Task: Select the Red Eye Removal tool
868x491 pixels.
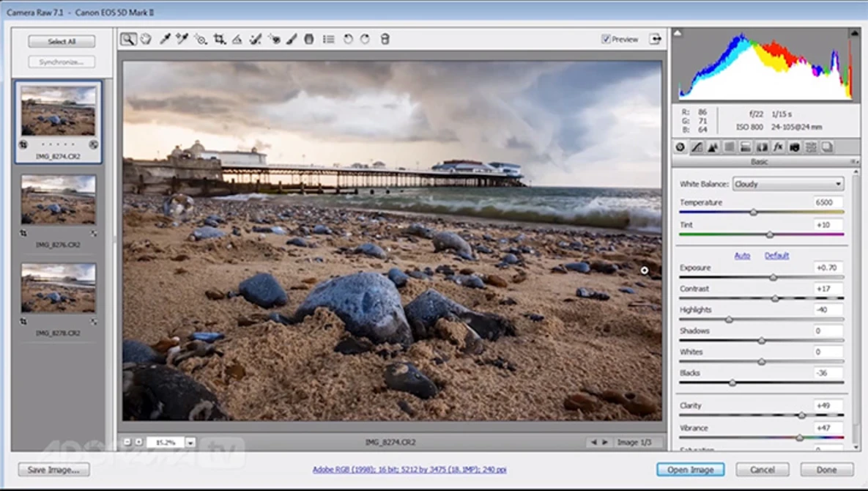Action: [273, 40]
